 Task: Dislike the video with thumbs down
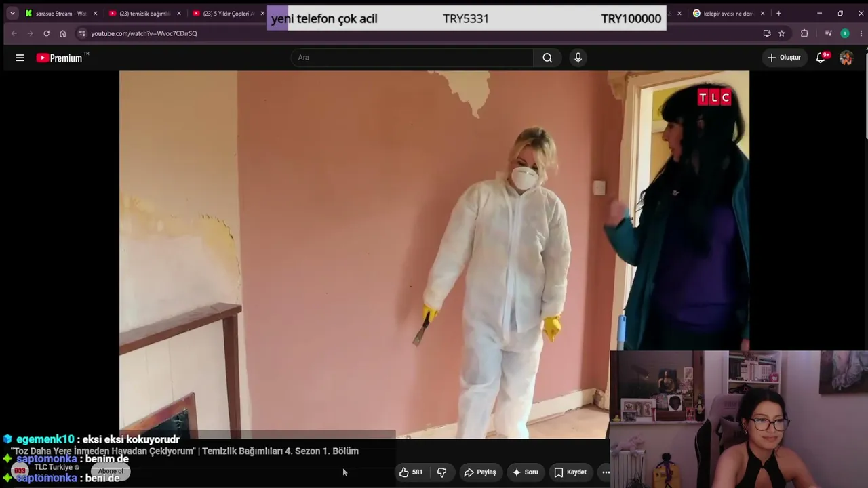(441, 472)
